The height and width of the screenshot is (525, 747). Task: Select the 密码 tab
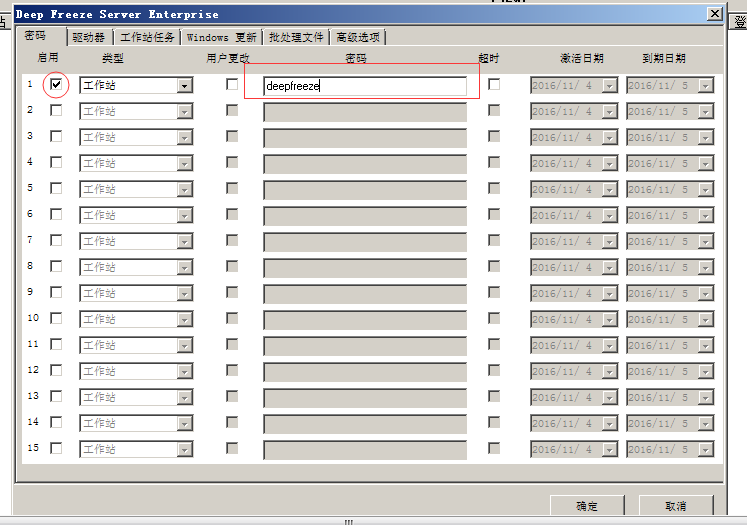(35, 36)
